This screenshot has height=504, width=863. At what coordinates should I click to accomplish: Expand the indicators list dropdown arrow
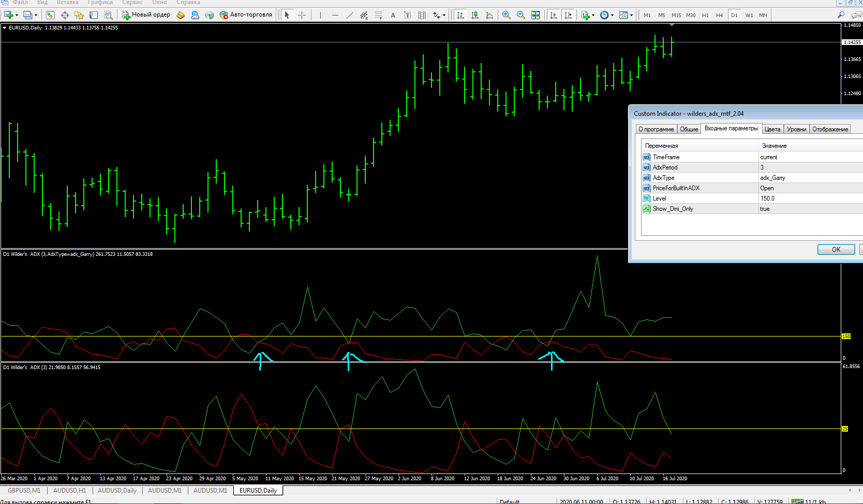[x=593, y=16]
